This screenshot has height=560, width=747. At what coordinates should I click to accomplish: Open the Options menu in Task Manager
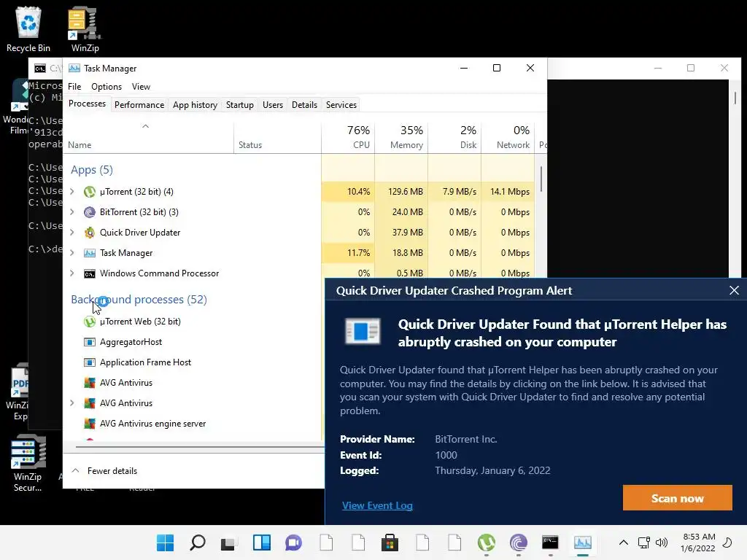tap(107, 87)
